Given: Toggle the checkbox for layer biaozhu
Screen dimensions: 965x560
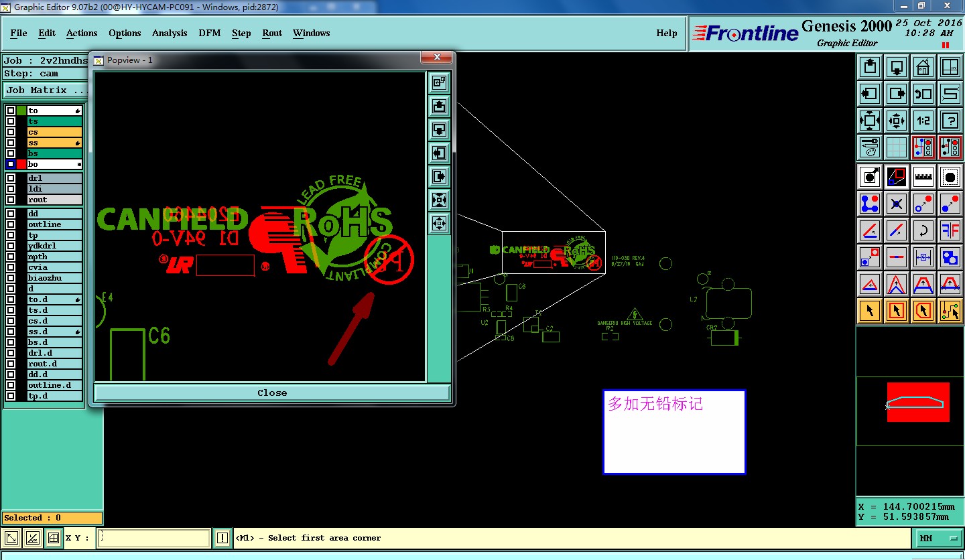Looking at the screenshot, I should pyautogui.click(x=11, y=278).
